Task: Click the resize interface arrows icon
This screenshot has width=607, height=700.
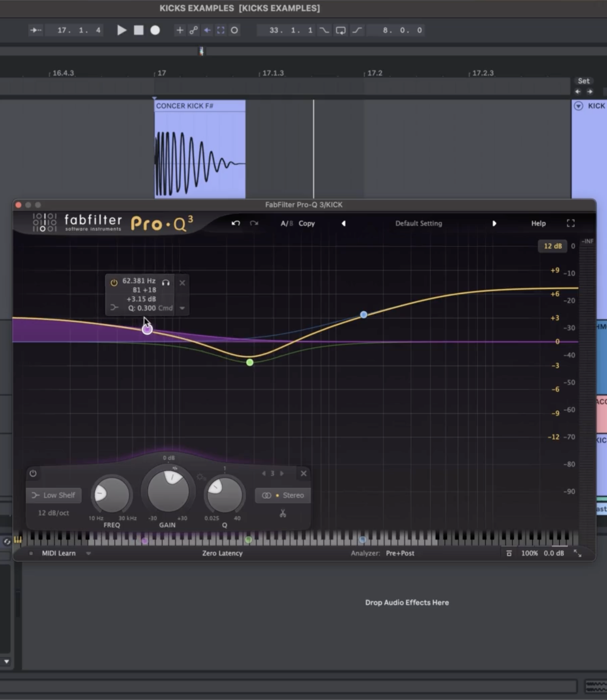Action: (577, 553)
